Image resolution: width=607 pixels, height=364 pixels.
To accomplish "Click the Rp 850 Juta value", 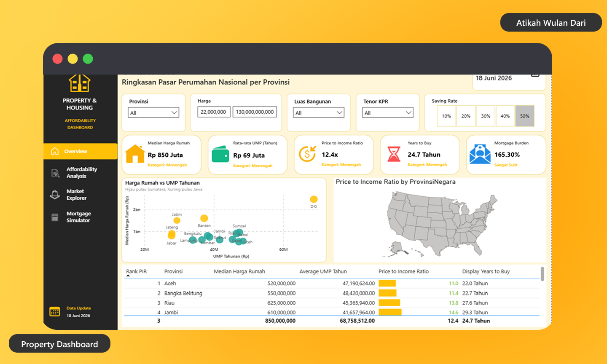I will coord(165,155).
